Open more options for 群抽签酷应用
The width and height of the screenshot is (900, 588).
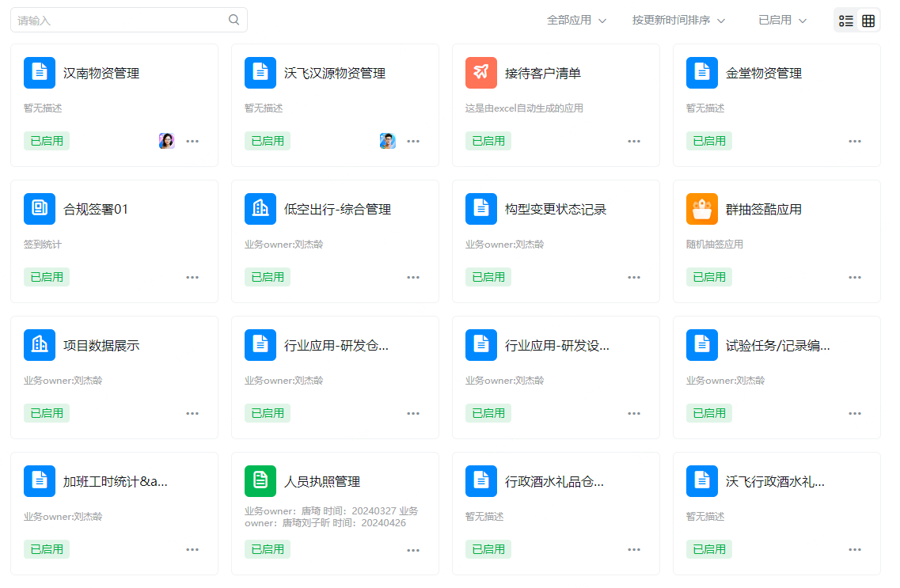pos(855,277)
